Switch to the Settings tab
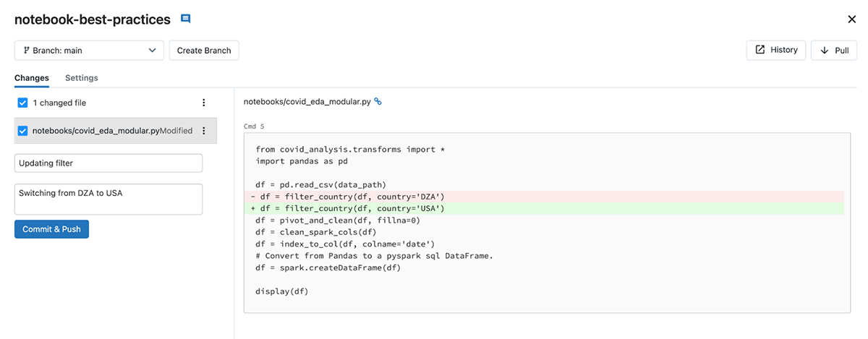The width and height of the screenshot is (868, 339). pos(81,78)
